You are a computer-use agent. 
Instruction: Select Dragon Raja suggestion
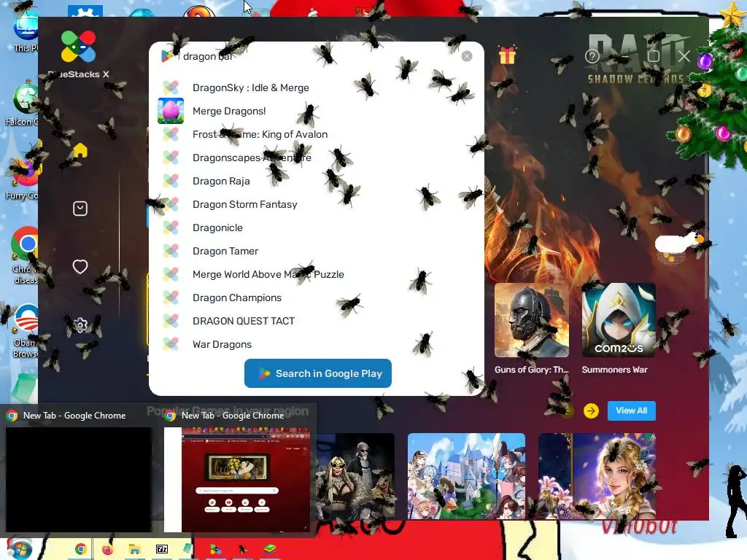point(221,181)
